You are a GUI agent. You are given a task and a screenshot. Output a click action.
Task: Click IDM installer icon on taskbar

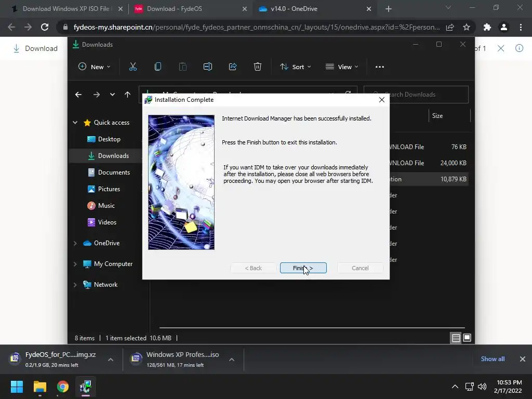tap(86, 387)
